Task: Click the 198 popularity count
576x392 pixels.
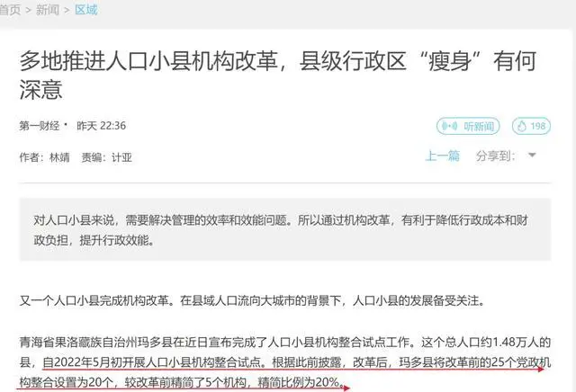Action: tap(537, 126)
